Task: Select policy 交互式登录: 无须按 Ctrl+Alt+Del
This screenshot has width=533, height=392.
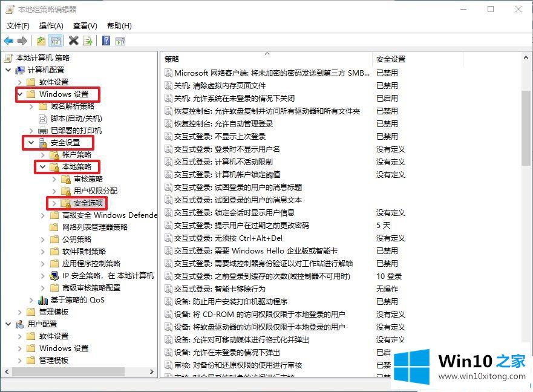Action: coord(228,238)
